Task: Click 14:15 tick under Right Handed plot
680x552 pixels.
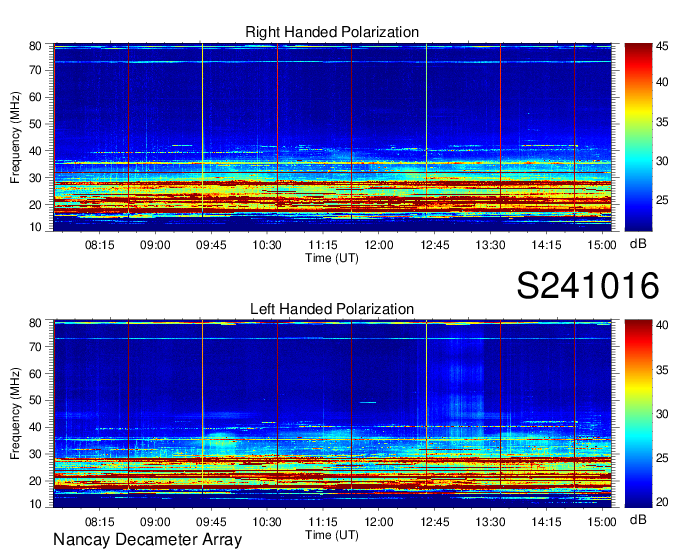Action: tap(546, 245)
